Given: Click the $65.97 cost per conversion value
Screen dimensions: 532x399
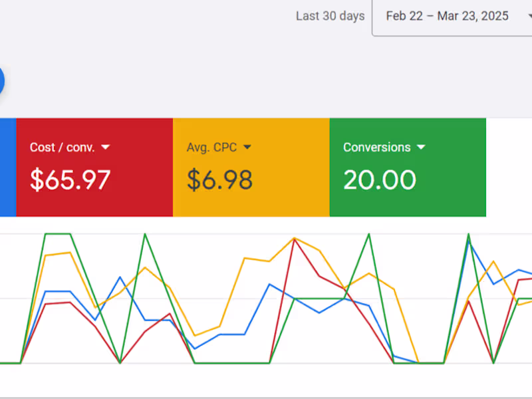Looking at the screenshot, I should 70,180.
